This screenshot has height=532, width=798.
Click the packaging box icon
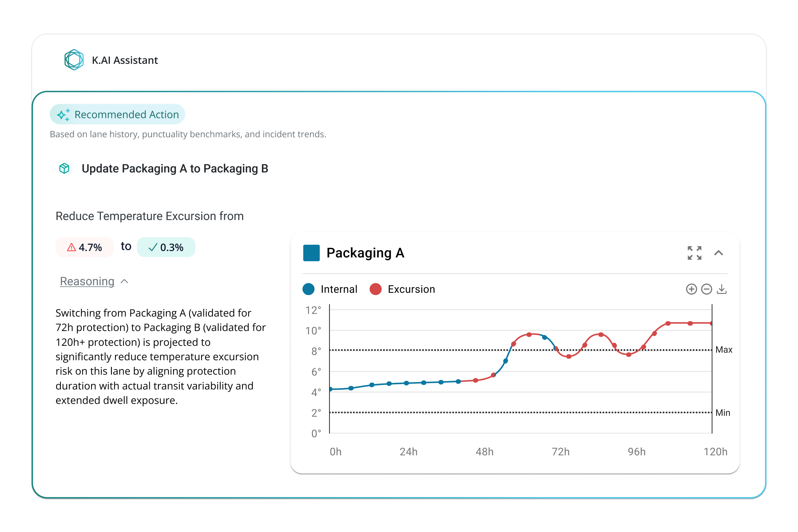(64, 168)
